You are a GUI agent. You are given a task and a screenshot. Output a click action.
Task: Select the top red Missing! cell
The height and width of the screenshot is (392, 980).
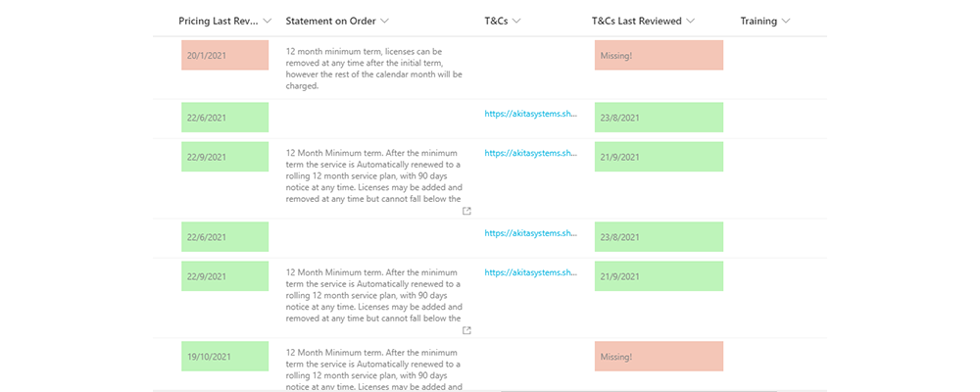(x=659, y=55)
